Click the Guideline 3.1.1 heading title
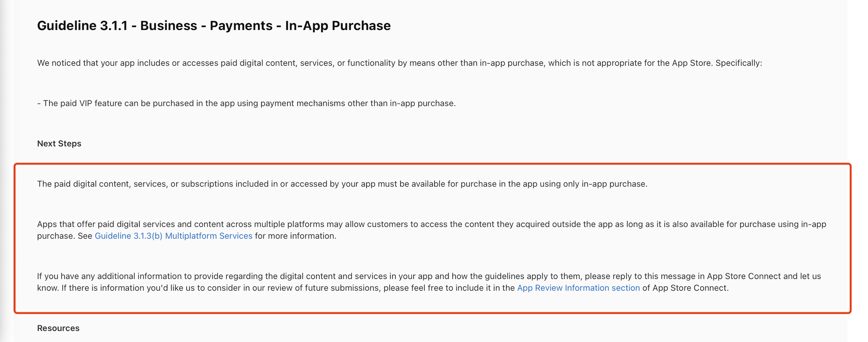The image size is (868, 342). pos(214,26)
